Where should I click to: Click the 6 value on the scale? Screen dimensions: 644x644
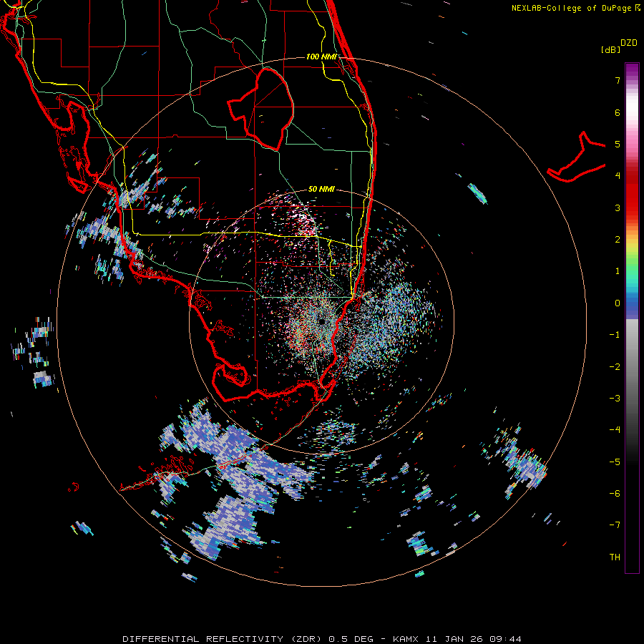point(618,112)
